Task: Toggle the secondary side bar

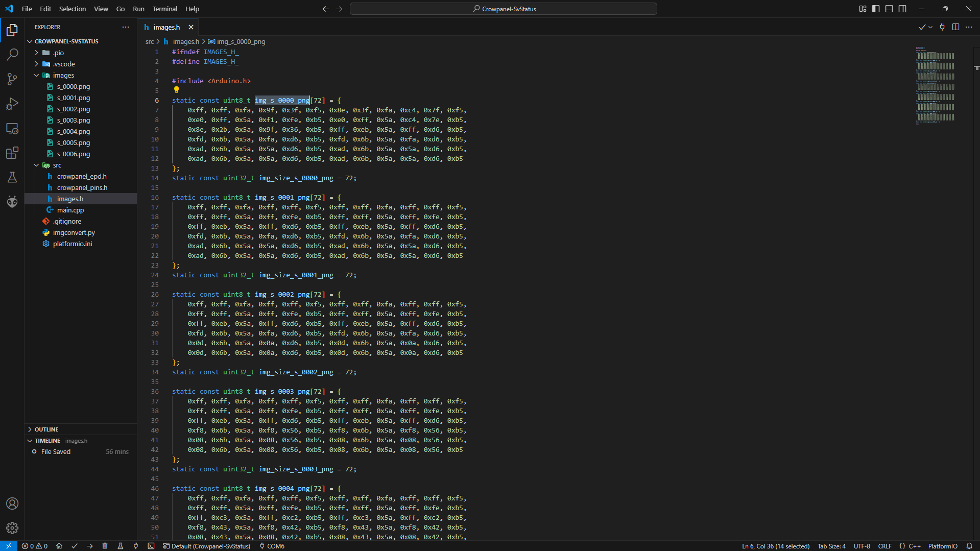Action: [x=902, y=9]
